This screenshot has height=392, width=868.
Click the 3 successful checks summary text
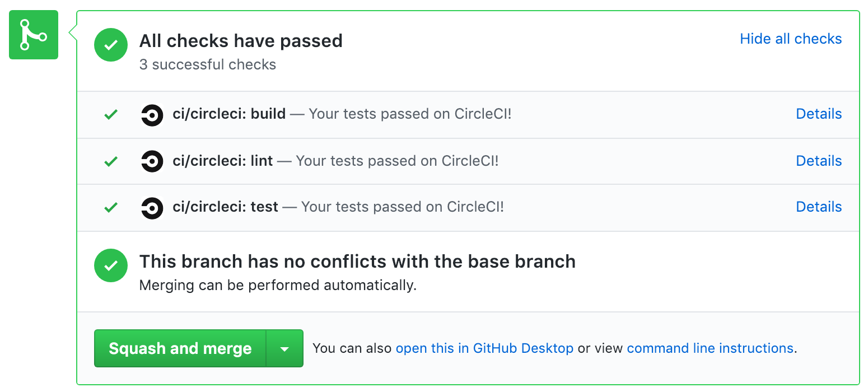coord(208,64)
